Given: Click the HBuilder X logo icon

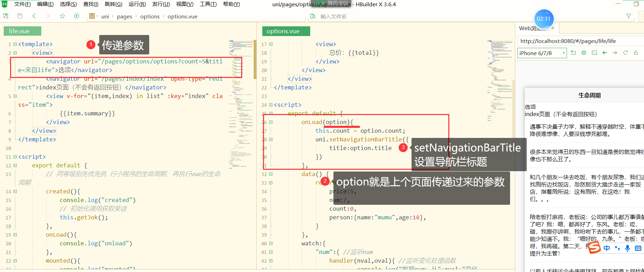Looking at the screenshot, I should click(x=5, y=4).
